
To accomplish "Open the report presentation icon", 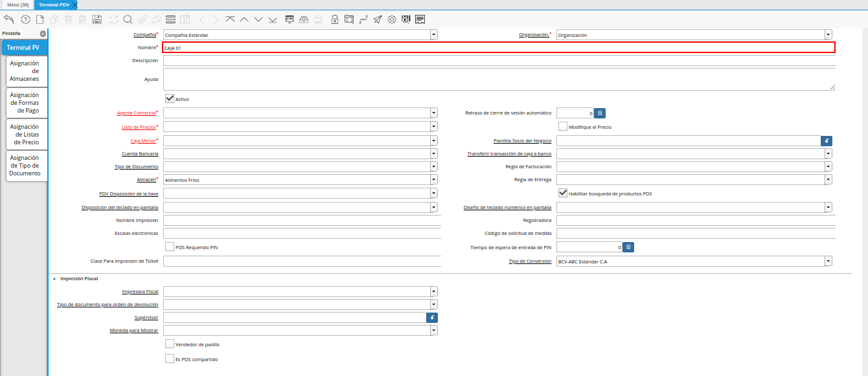I will pos(290,19).
